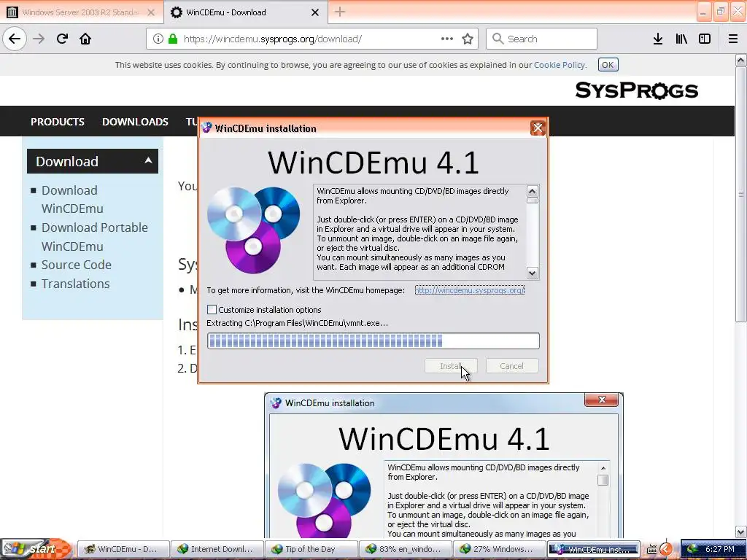Collapse the Download sidebar section arrow
Viewport: 747px width, 560px height.
148,160
